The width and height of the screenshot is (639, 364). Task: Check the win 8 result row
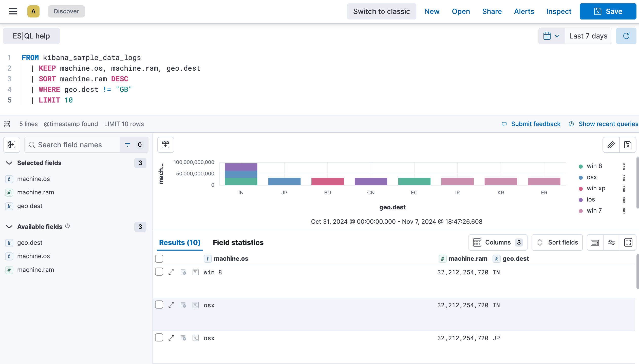159,271
